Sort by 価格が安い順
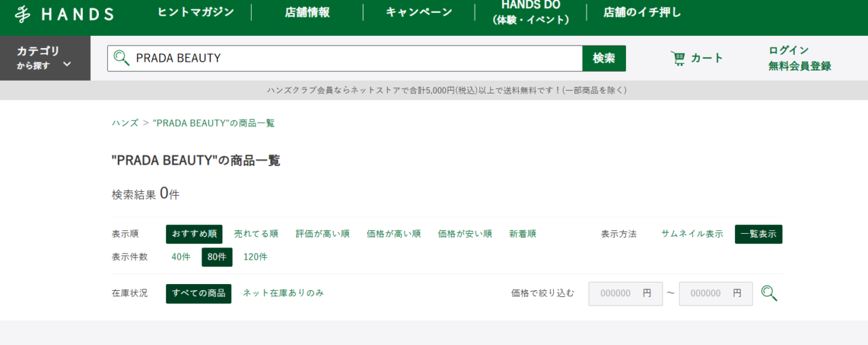868x345 pixels. (x=465, y=234)
